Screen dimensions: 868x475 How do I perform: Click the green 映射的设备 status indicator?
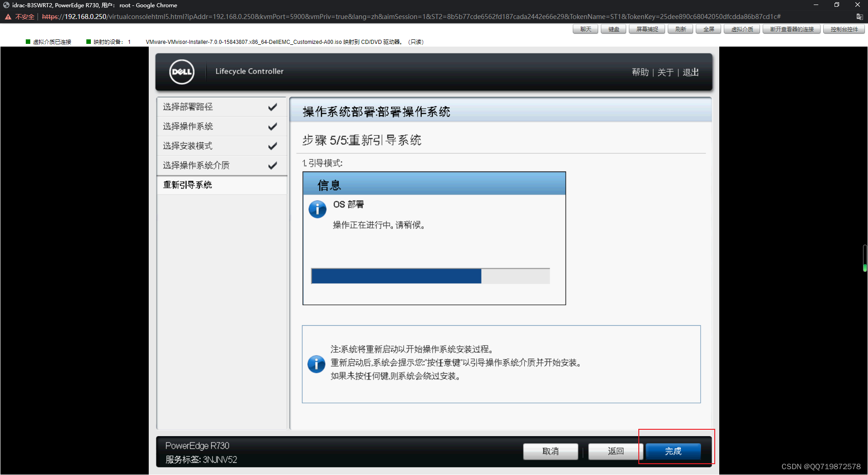[x=89, y=42]
